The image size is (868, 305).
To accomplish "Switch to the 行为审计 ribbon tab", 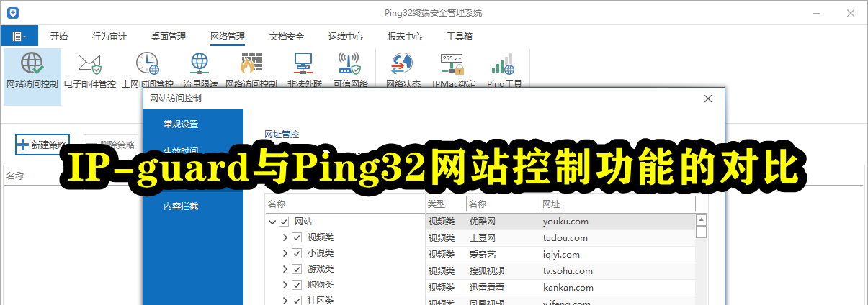I will 109,37.
